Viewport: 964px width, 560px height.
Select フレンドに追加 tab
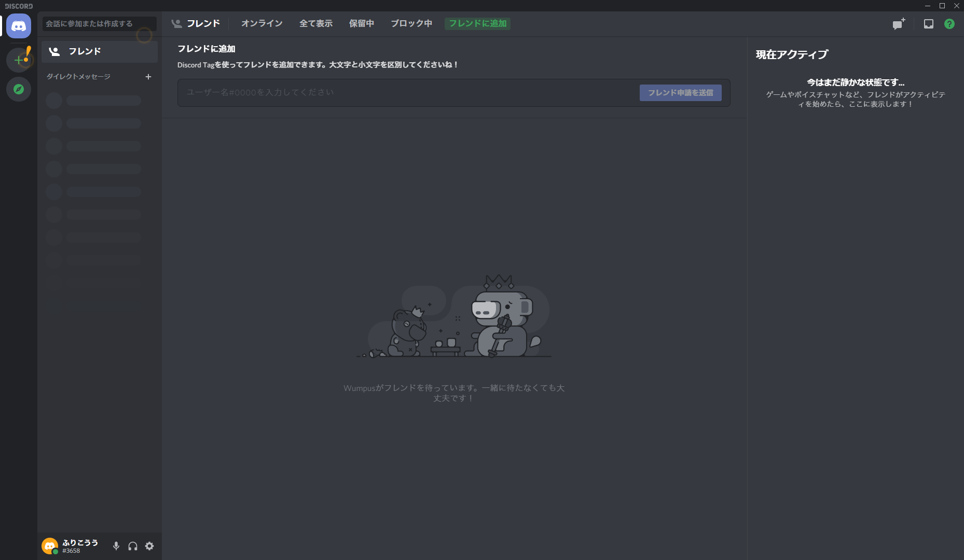coord(478,23)
